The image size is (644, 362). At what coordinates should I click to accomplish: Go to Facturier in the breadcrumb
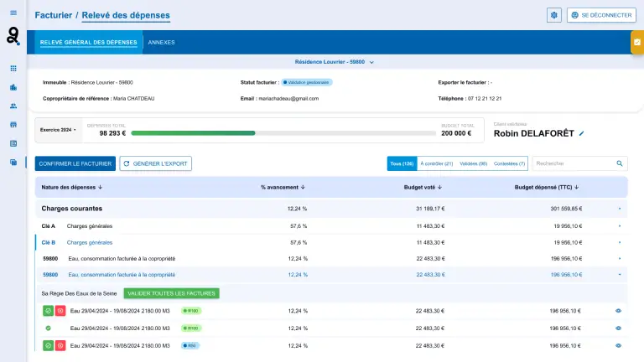pyautogui.click(x=54, y=15)
